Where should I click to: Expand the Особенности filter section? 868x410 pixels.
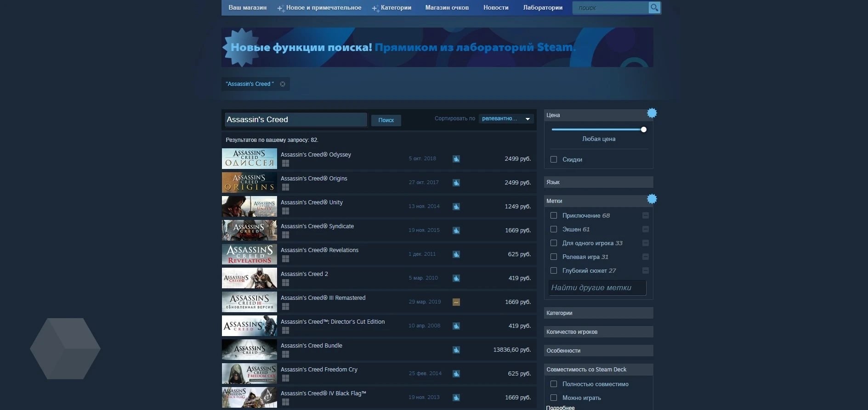pos(598,351)
